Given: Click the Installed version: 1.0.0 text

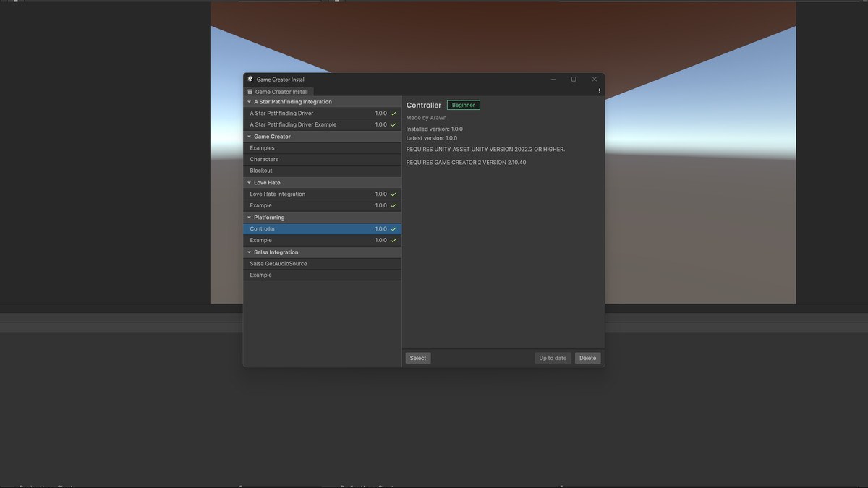Looking at the screenshot, I should pyautogui.click(x=435, y=129).
